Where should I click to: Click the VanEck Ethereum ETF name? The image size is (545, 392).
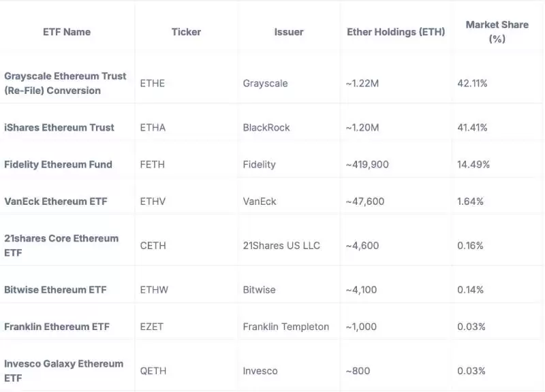click(x=55, y=201)
